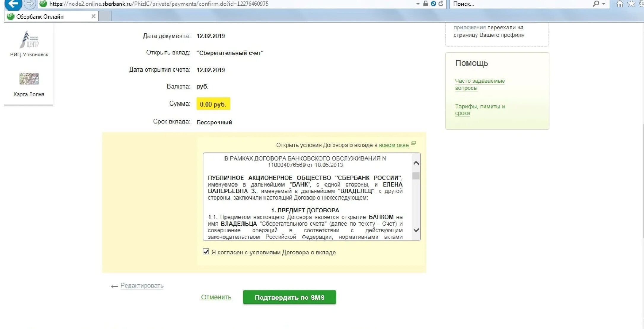This screenshot has width=644, height=329.
Task: Open the search provider dropdown arrow
Action: [603, 4]
